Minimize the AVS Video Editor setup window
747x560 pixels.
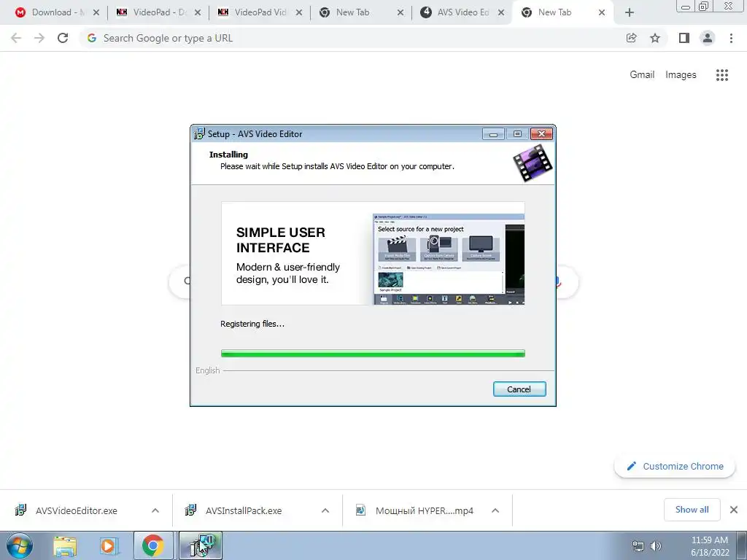click(x=494, y=134)
